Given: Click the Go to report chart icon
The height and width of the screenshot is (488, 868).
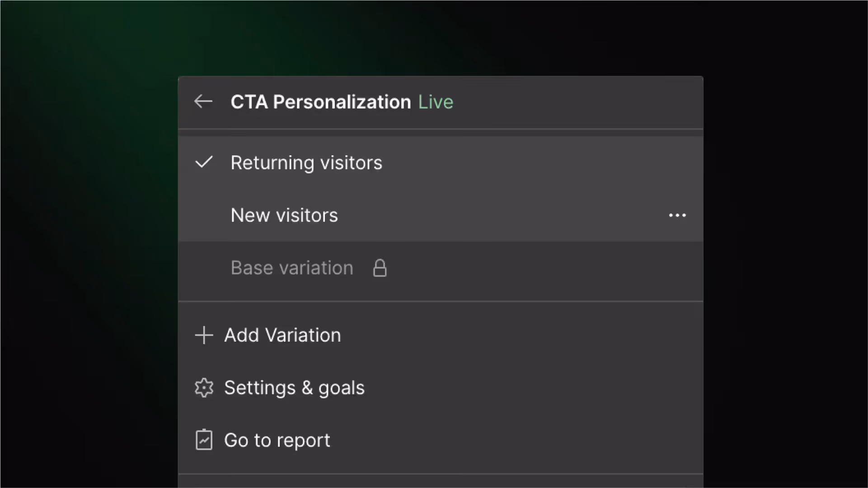Looking at the screenshot, I should click(x=204, y=440).
